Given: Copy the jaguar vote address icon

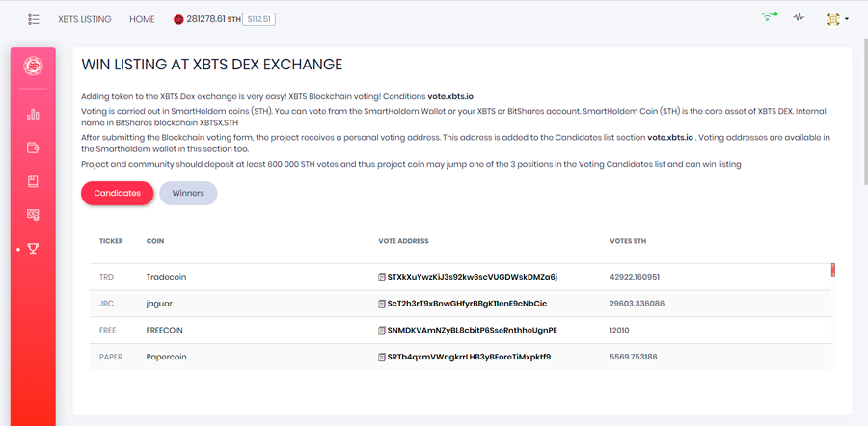Looking at the screenshot, I should click(x=381, y=304).
